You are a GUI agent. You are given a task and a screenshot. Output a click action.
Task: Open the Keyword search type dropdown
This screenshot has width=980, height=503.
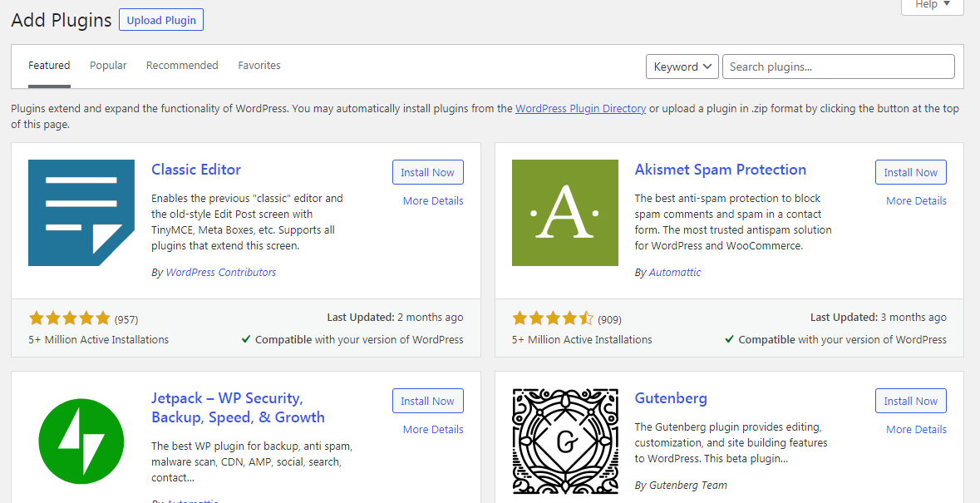point(682,67)
